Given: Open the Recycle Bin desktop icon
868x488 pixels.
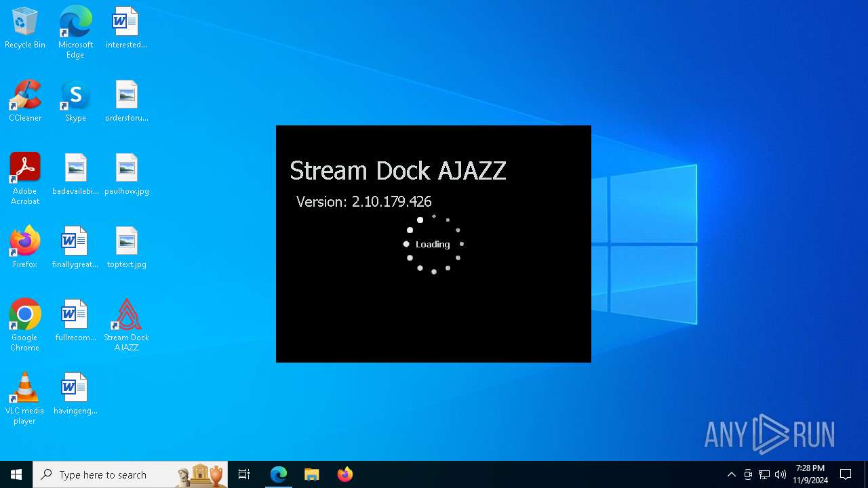Looking at the screenshot, I should [25, 28].
